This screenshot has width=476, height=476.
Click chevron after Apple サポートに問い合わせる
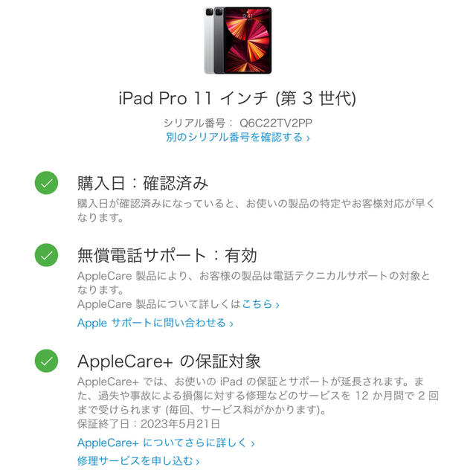(x=231, y=324)
